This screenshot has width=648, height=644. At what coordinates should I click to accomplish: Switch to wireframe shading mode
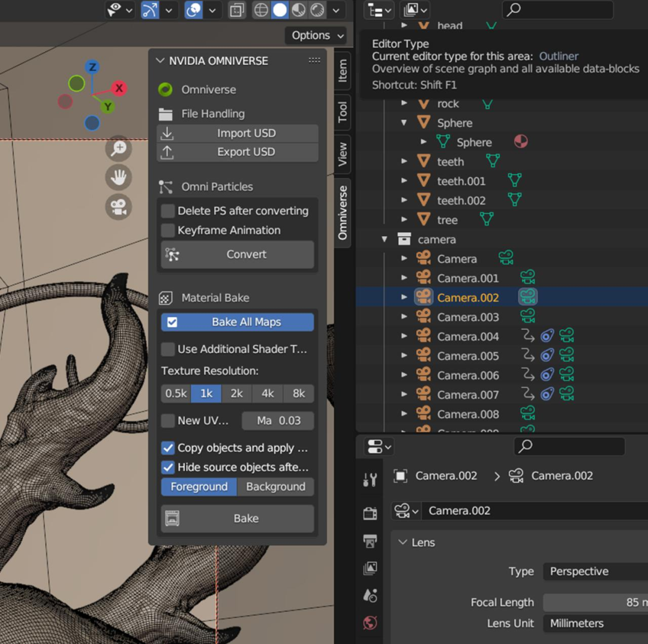pos(261,10)
